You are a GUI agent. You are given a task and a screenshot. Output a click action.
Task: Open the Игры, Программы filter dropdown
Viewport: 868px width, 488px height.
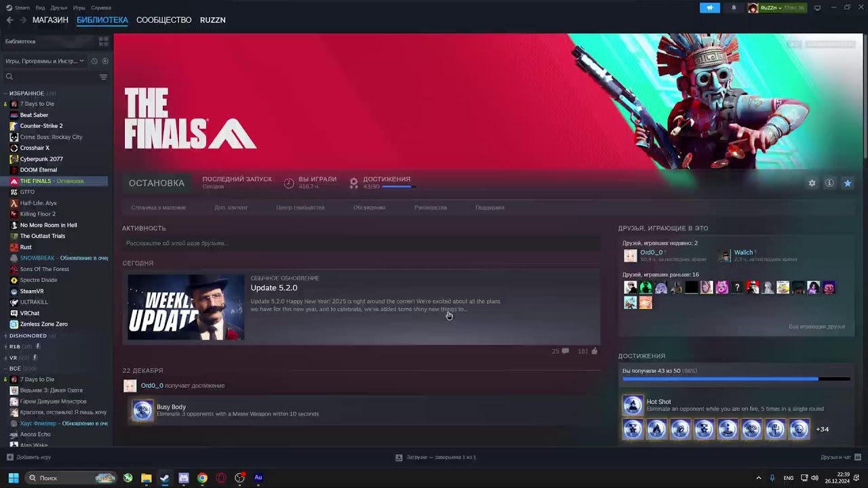pyautogui.click(x=45, y=61)
